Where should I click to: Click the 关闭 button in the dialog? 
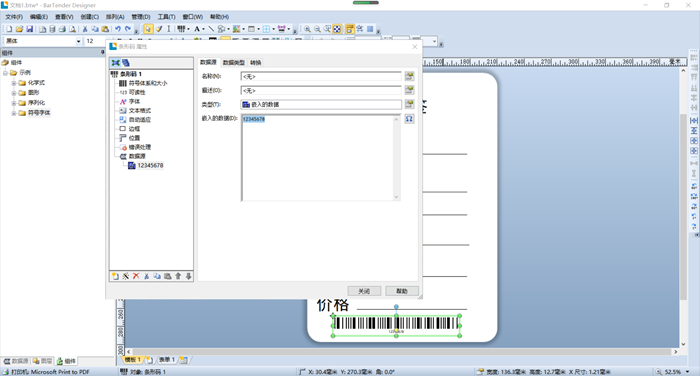(x=364, y=291)
